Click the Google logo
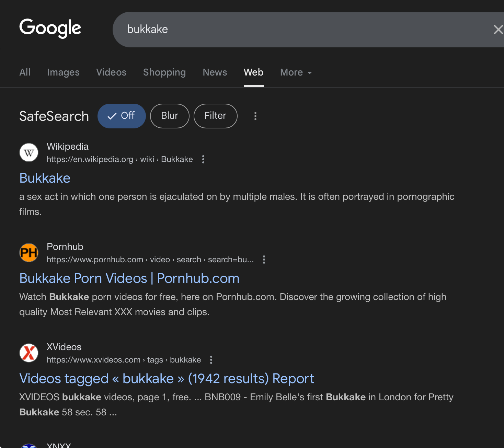Viewport: 504px width, 448px height. pos(50,28)
